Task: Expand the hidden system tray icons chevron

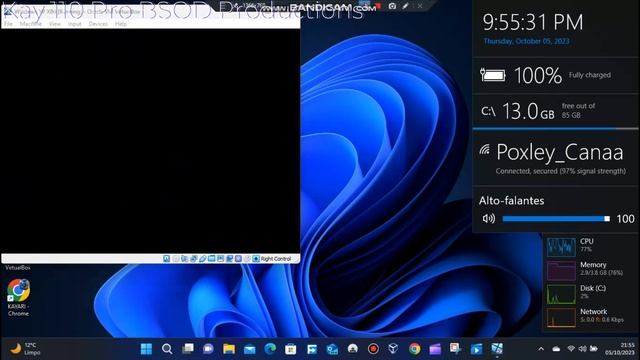Action: (x=541, y=349)
